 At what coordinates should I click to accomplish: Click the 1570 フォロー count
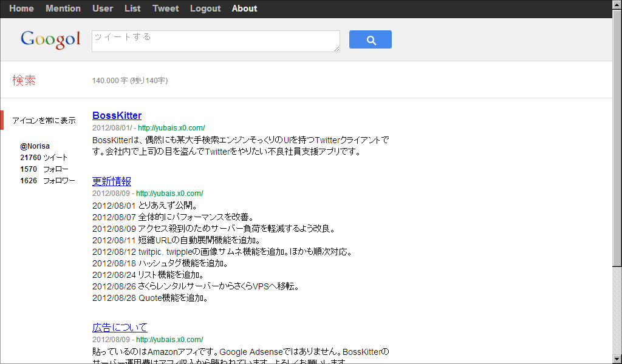[x=44, y=169]
